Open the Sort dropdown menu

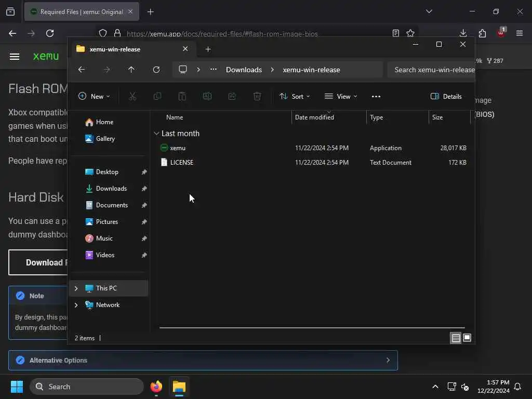(294, 96)
